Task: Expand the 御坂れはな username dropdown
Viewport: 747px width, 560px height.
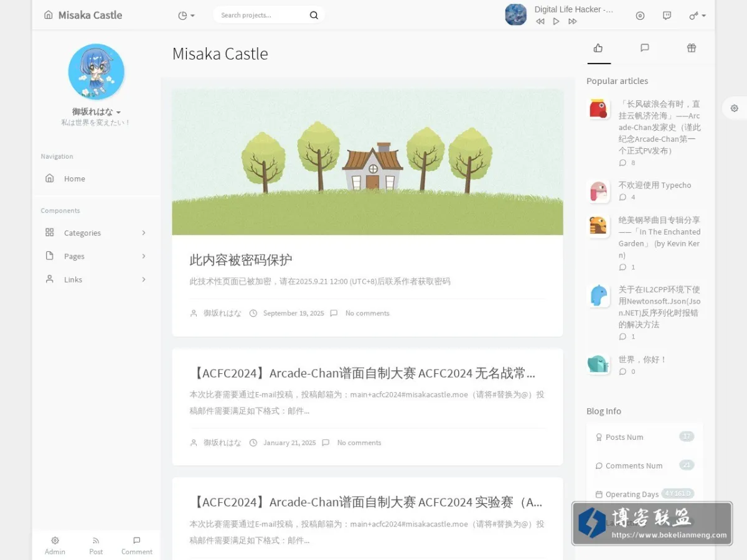Action: (96, 112)
